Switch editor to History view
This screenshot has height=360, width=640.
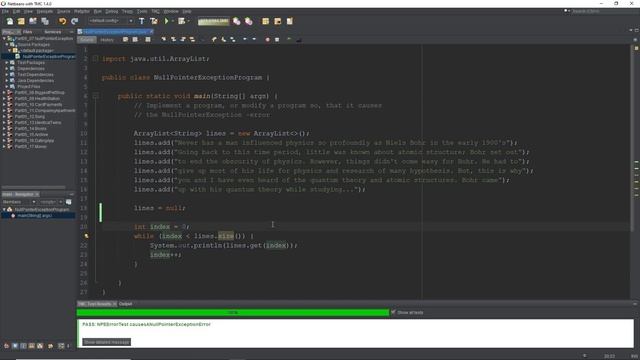click(x=107, y=40)
